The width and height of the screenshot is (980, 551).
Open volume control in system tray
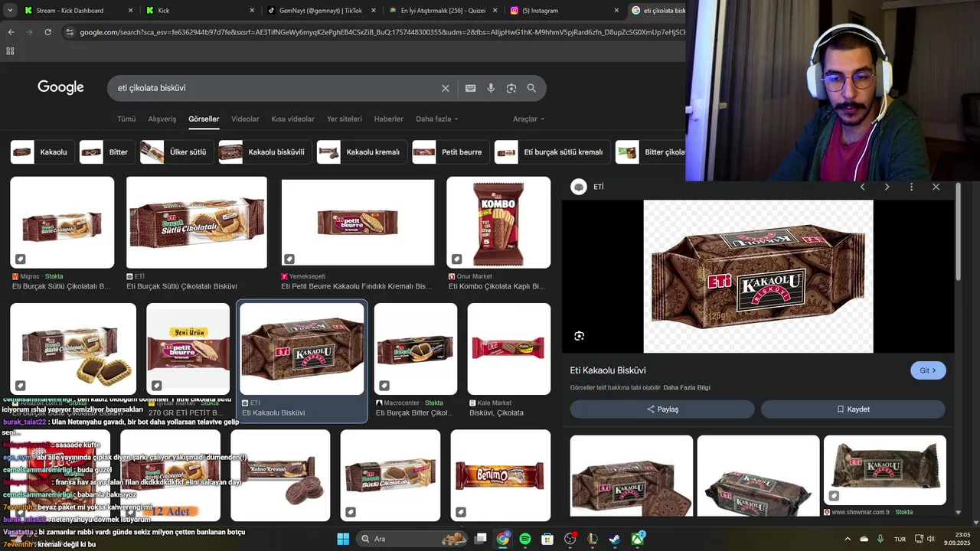tap(931, 539)
